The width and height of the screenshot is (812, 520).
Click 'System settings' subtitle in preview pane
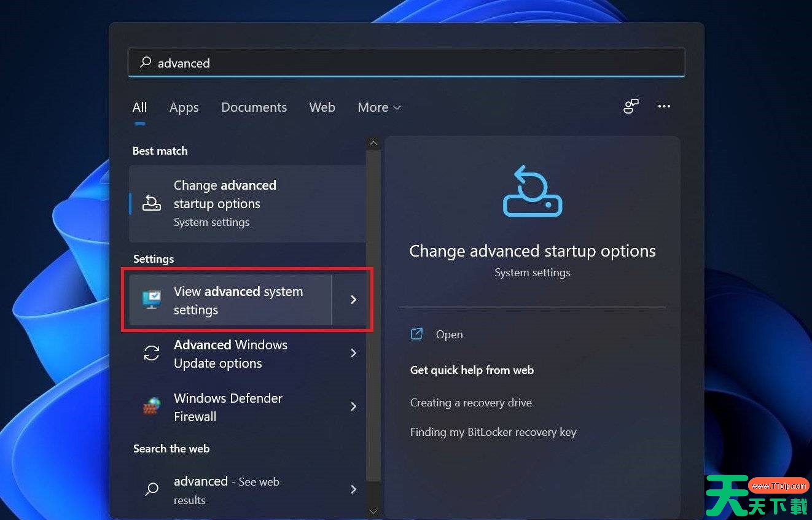[x=533, y=273]
